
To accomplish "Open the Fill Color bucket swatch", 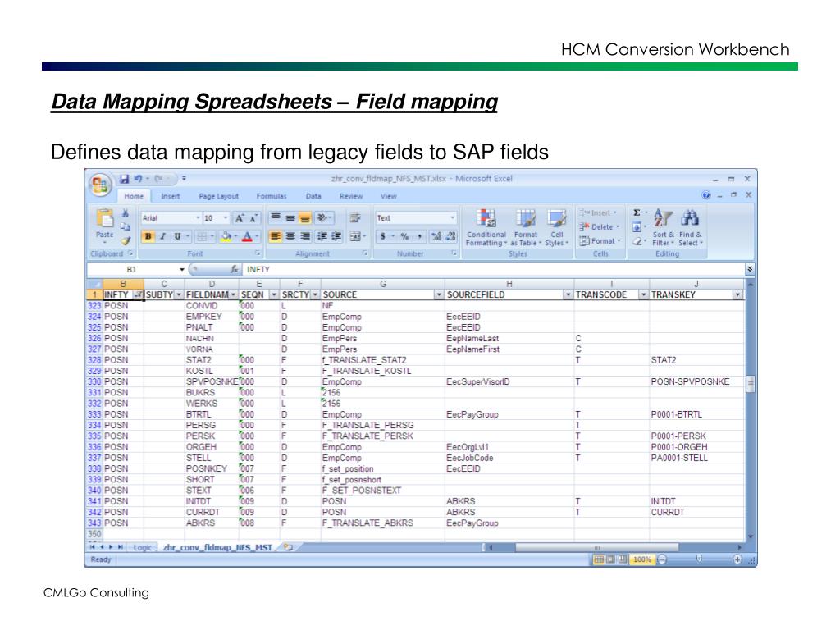I will 226,236.
